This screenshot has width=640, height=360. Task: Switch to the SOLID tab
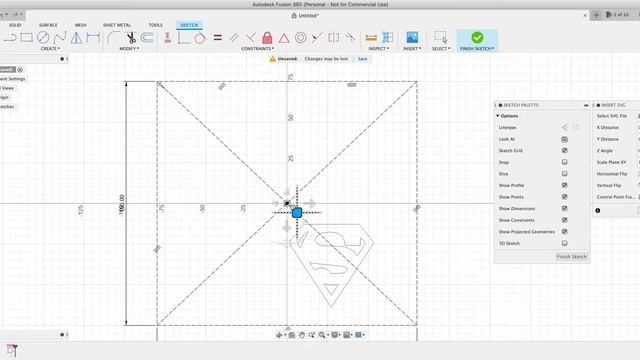tap(15, 25)
